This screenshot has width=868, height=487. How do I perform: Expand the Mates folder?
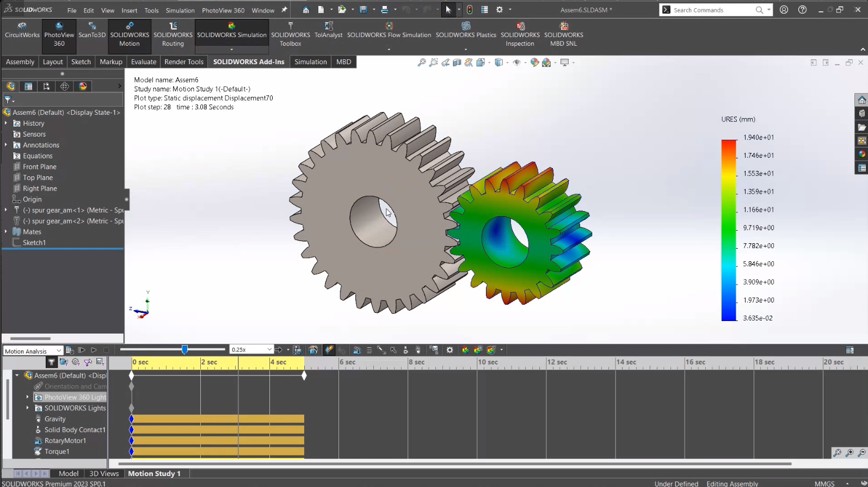[x=6, y=232]
